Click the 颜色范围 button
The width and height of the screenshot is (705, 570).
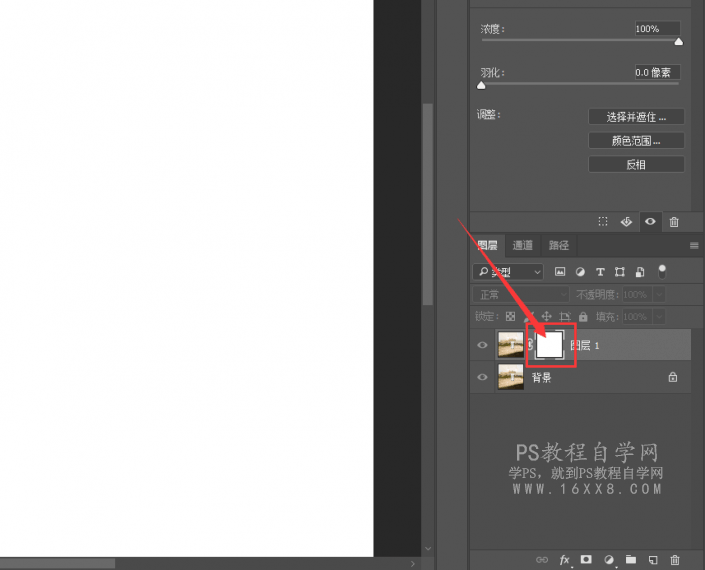[636, 141]
